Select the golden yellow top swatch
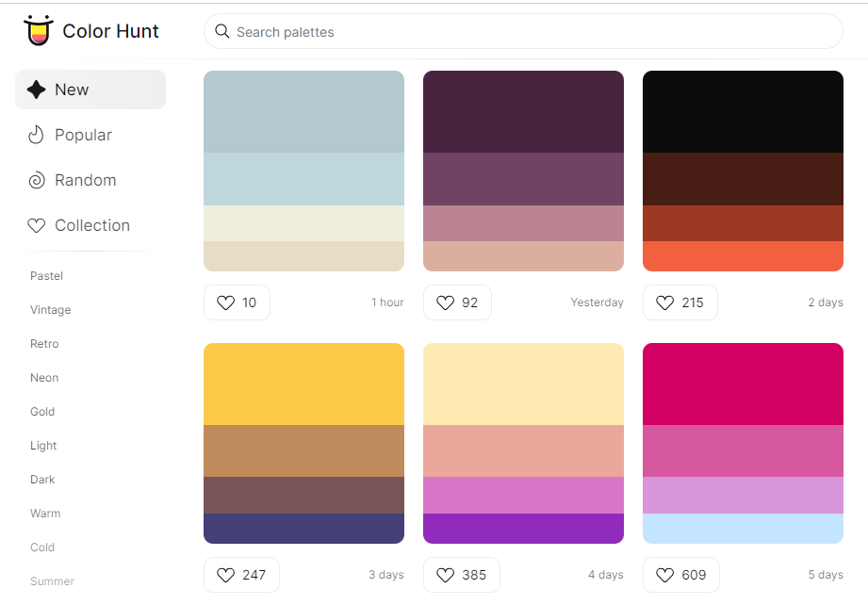 coord(303,384)
